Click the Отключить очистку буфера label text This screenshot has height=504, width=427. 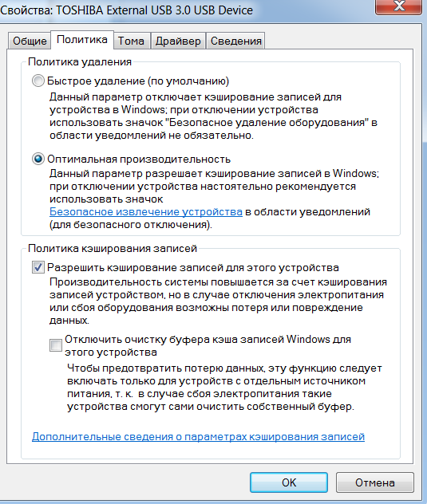(x=208, y=345)
